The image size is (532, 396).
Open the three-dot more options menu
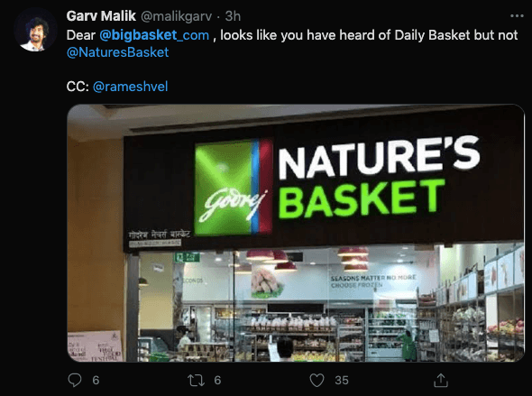[517, 15]
